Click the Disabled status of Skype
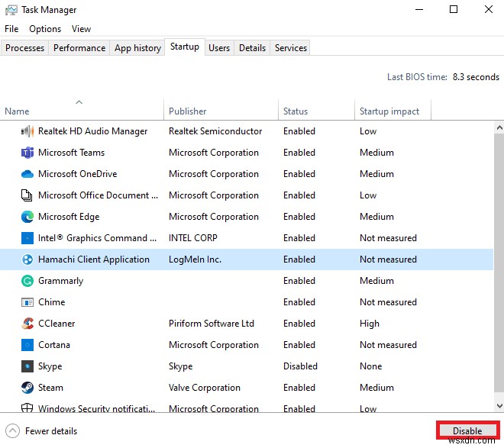 [x=300, y=366]
